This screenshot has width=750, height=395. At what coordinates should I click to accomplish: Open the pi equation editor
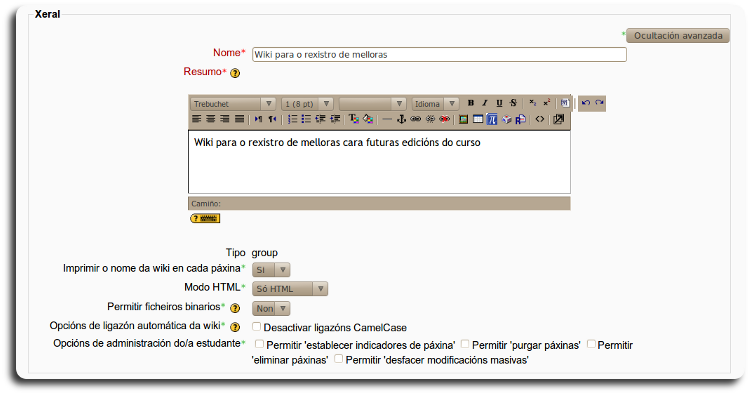[492, 119]
